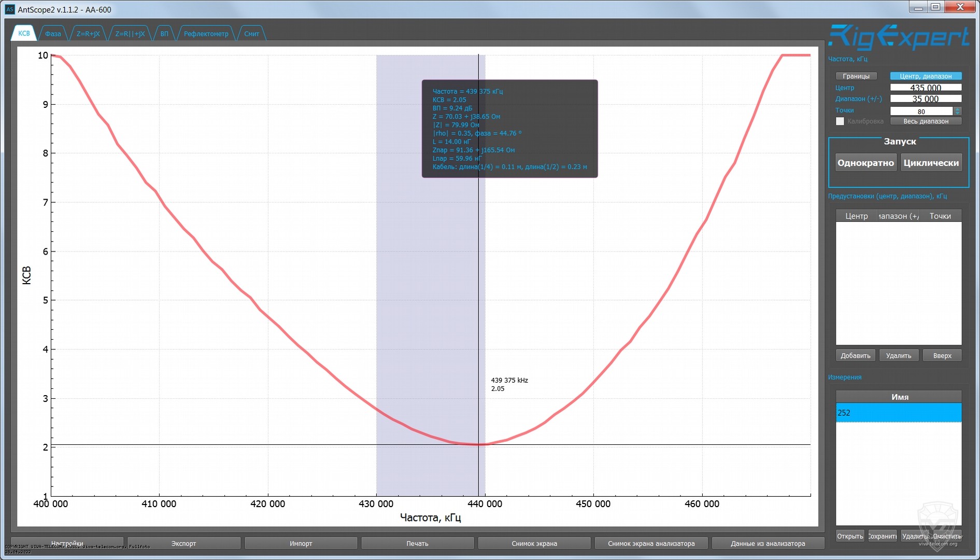
Task: Start continuous sweep with Циклически
Action: pos(931,163)
